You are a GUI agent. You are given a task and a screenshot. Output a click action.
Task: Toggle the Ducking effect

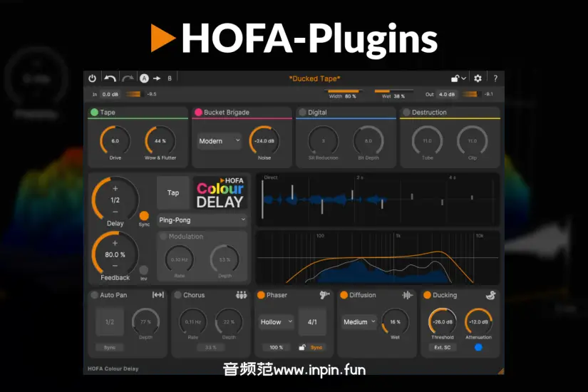(x=427, y=295)
